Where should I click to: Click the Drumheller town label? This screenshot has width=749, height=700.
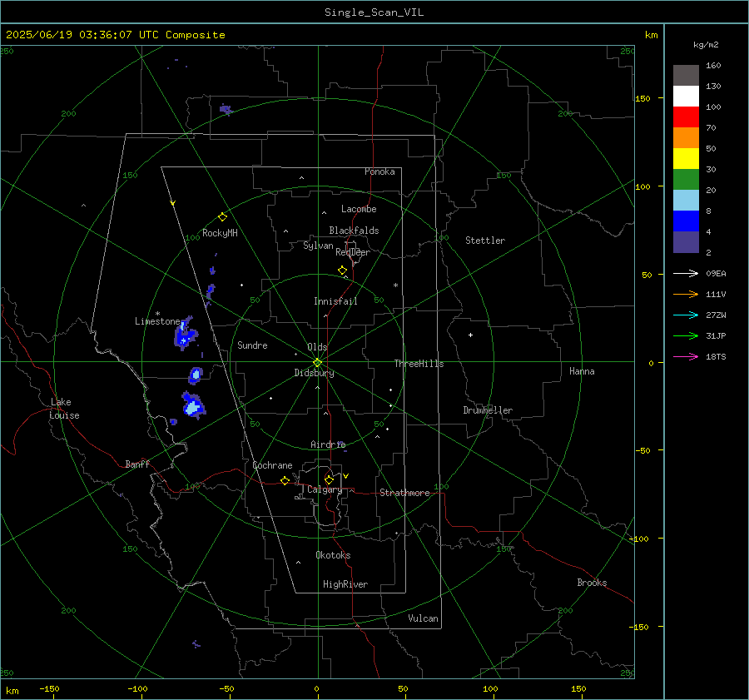click(488, 410)
